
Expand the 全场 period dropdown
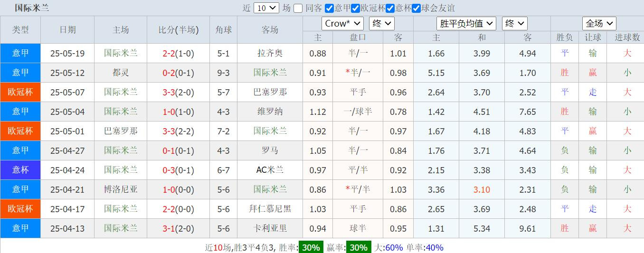pos(599,23)
